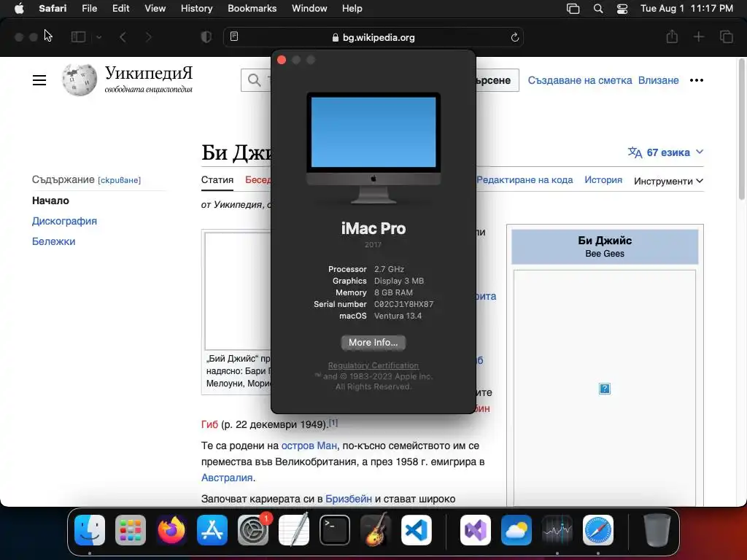
Task: Jump to Начало in the contents
Action: coord(50,201)
